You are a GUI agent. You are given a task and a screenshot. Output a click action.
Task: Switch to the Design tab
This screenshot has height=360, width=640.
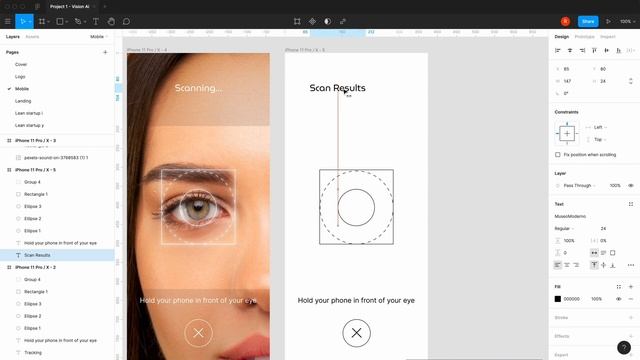(562, 37)
